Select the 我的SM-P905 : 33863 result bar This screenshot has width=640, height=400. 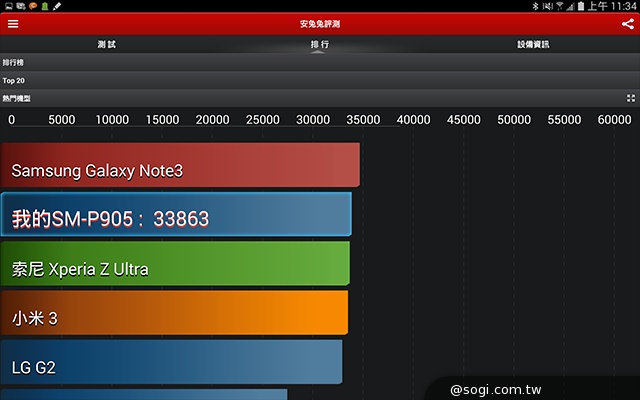click(176, 215)
